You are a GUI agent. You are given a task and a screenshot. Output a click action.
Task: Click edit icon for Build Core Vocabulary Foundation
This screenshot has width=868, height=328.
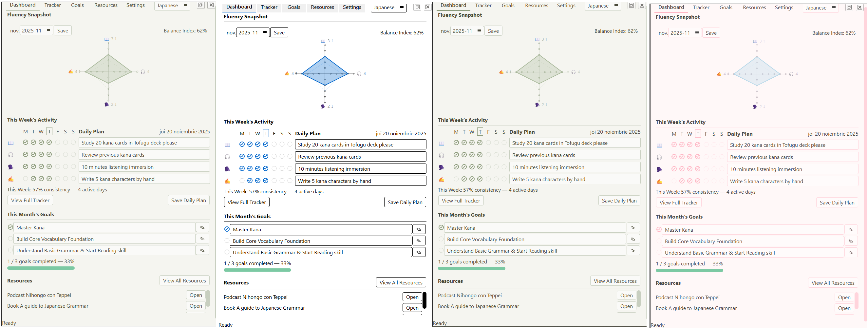point(202,239)
